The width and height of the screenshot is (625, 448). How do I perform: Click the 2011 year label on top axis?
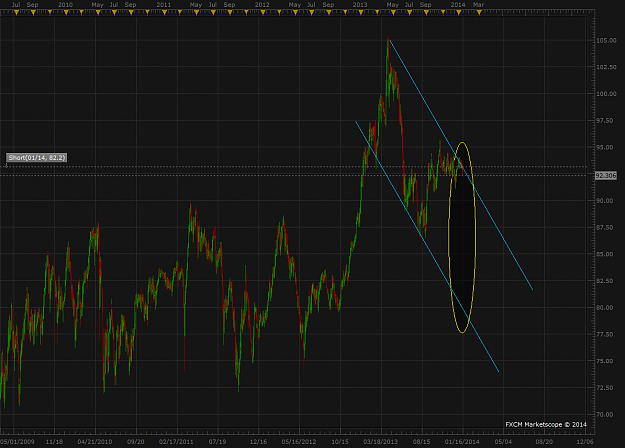click(x=164, y=5)
